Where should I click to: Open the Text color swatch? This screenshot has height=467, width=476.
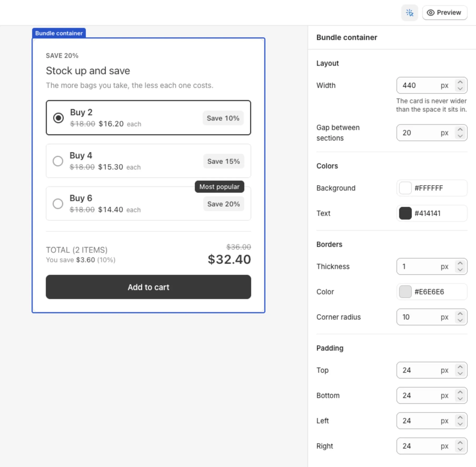coord(405,213)
